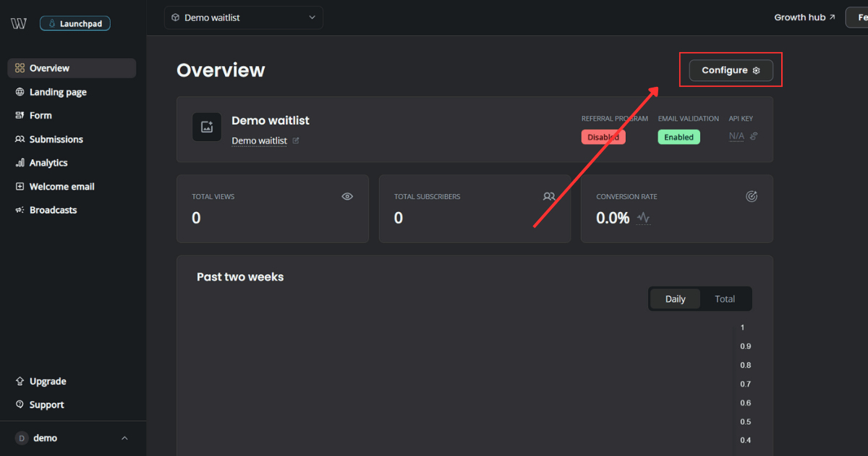This screenshot has width=868, height=456.
Task: Click the 0.0% conversion rate value
Action: [x=613, y=218]
